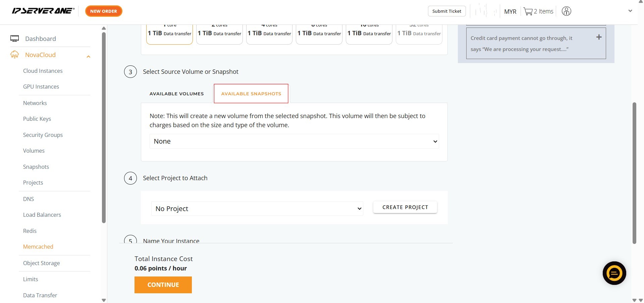This screenshot has height=303, width=644.
Task: Click the NovaCloud cloud icon
Action: coord(15,55)
